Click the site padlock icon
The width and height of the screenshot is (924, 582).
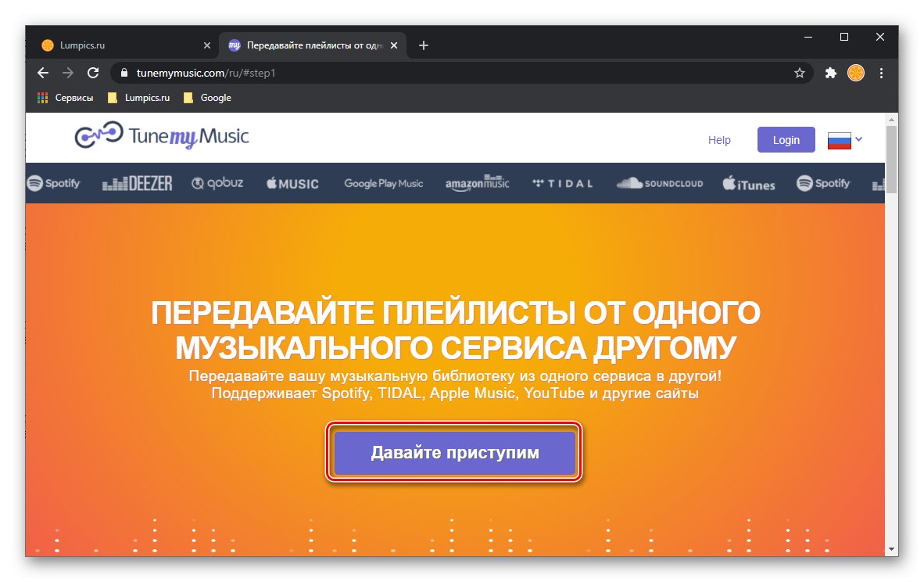(124, 73)
